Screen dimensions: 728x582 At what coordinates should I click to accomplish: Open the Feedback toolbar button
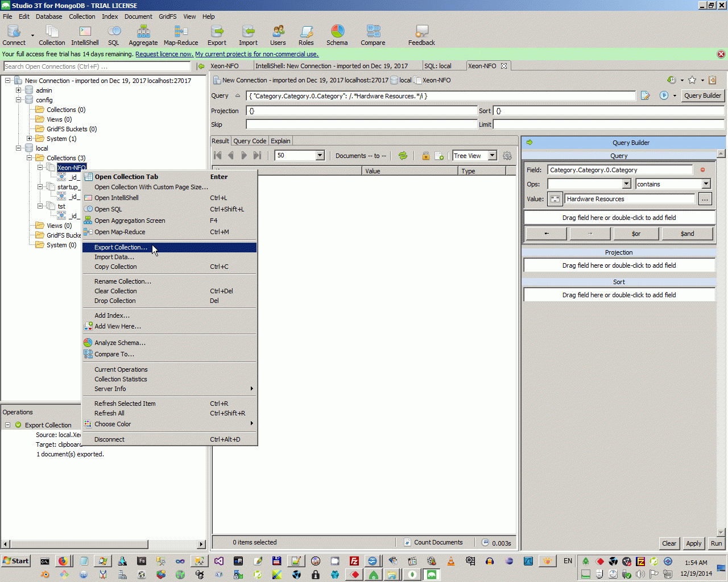421,35
